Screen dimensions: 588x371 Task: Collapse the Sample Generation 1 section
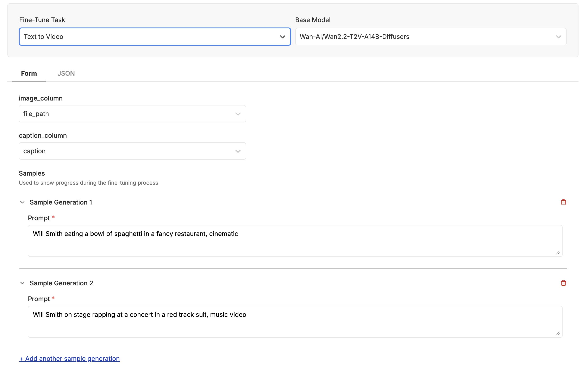click(x=23, y=202)
